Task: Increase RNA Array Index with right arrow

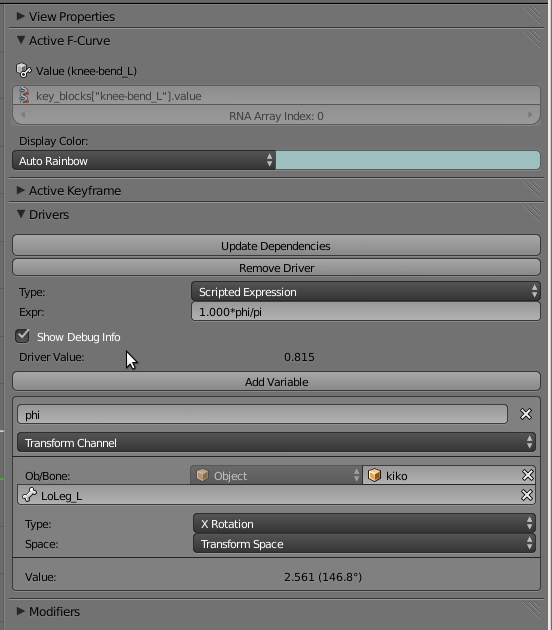Action: 530,115
